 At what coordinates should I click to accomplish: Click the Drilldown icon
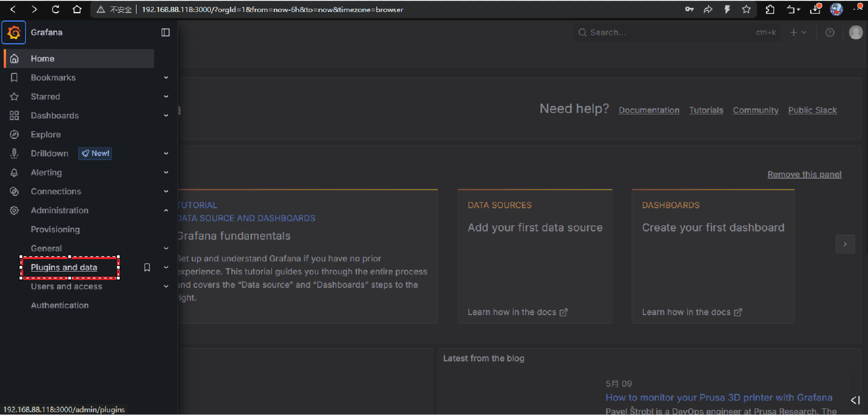point(14,154)
